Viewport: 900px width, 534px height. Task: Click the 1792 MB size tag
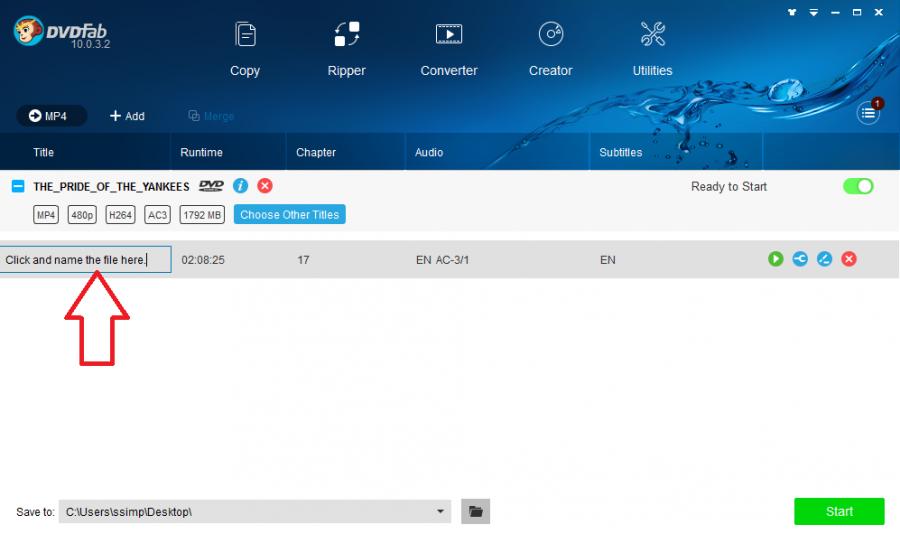point(202,215)
